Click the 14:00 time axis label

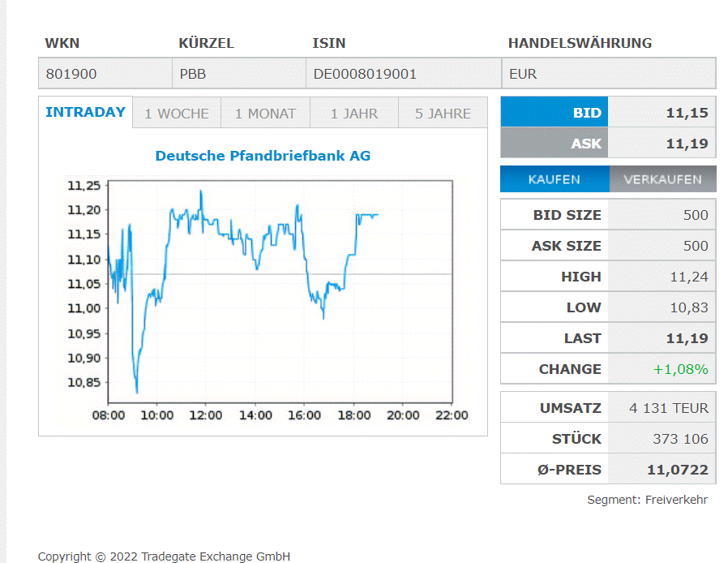click(255, 415)
